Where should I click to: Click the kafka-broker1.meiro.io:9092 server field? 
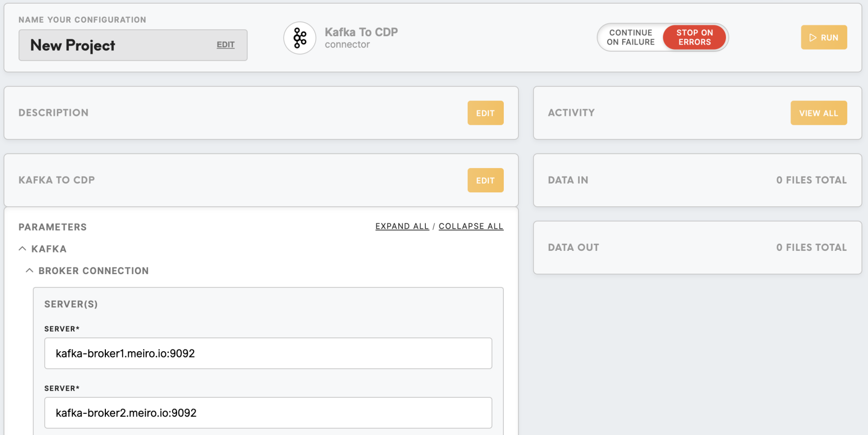(268, 353)
